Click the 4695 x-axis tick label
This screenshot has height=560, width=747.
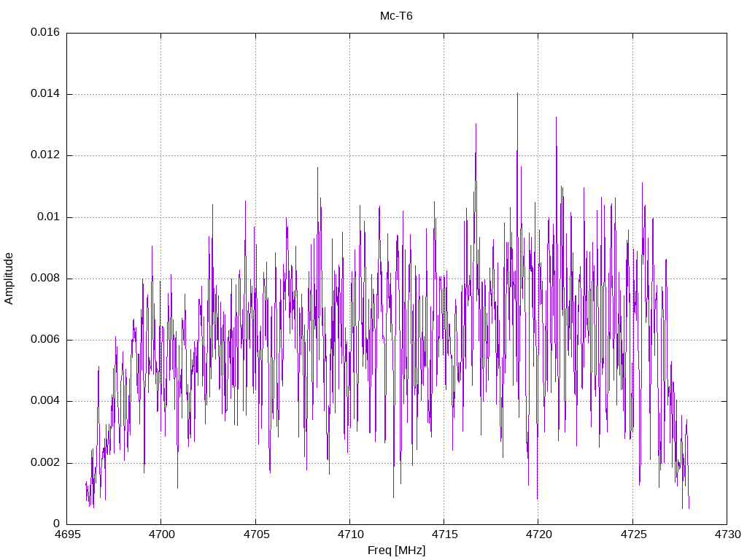pyautogui.click(x=66, y=534)
